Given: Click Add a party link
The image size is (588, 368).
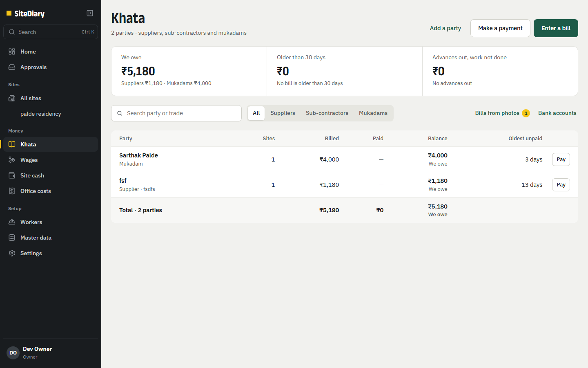Looking at the screenshot, I should click(x=445, y=28).
